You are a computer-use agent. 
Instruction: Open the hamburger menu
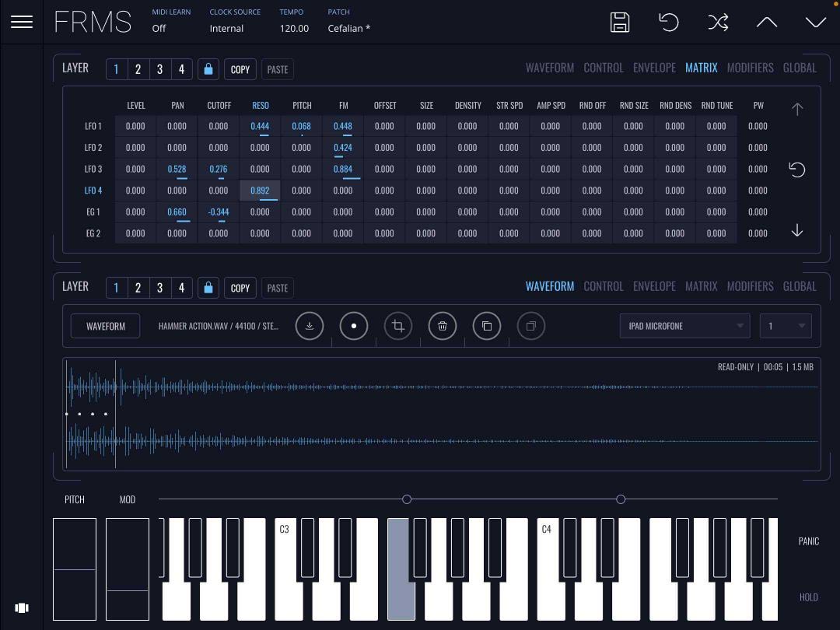click(22, 22)
